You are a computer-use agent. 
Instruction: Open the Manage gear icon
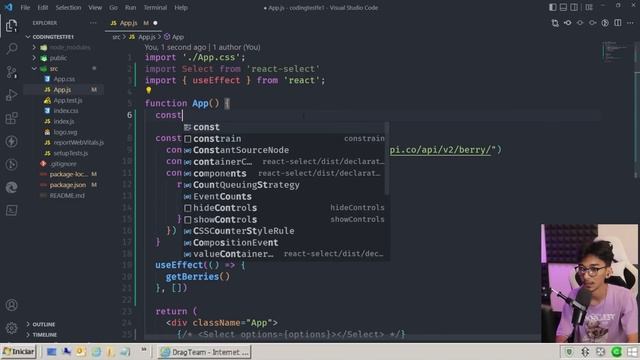pos(11,328)
